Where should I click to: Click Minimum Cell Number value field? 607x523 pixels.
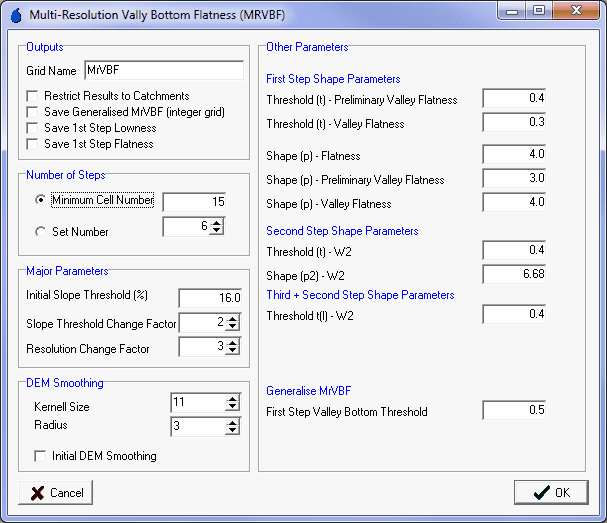194,202
